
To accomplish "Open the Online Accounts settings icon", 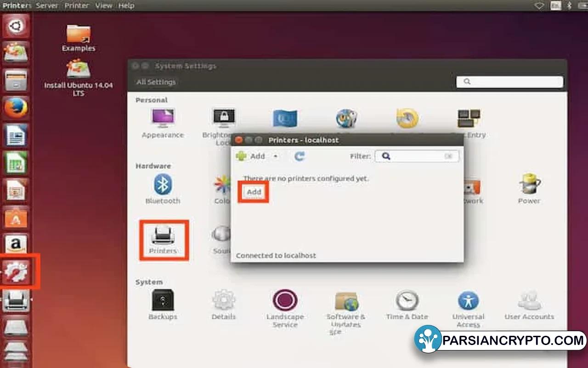I will pyautogui.click(x=346, y=118).
